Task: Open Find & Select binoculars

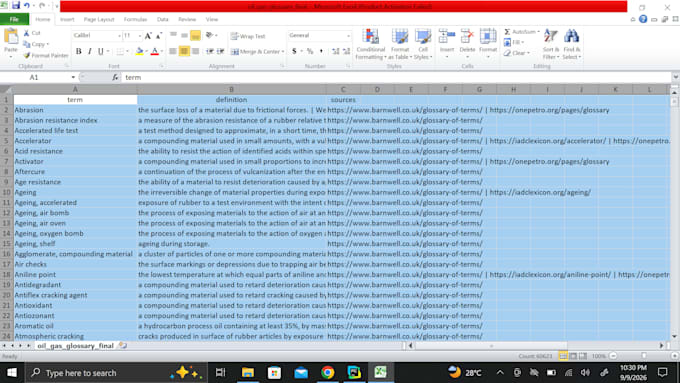Action: pos(572,44)
